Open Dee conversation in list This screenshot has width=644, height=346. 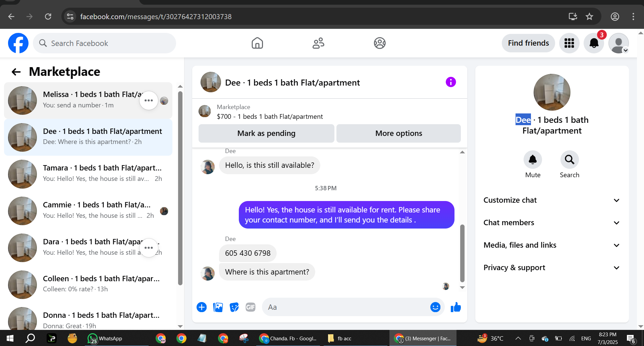(x=88, y=137)
